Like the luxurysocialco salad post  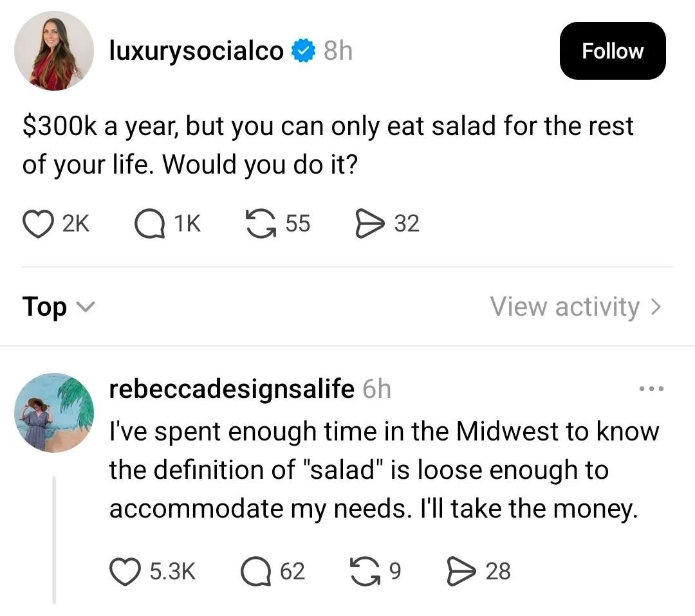coord(40,224)
